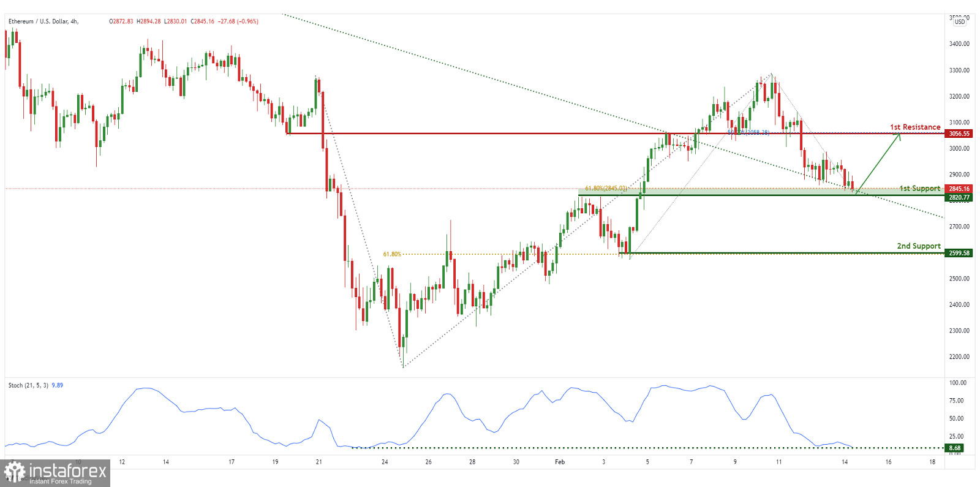Click the −27.68 (−0.96%) change readout

(x=239, y=21)
